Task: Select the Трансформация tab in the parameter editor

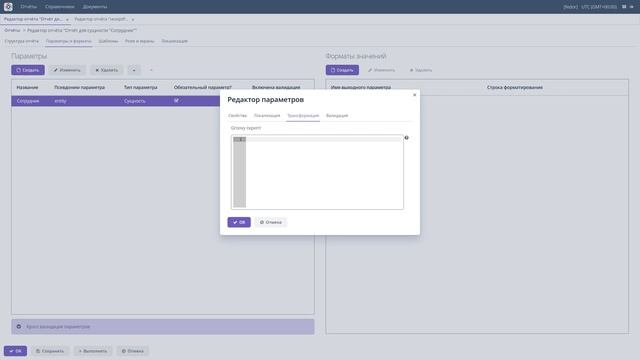Action: (303, 116)
